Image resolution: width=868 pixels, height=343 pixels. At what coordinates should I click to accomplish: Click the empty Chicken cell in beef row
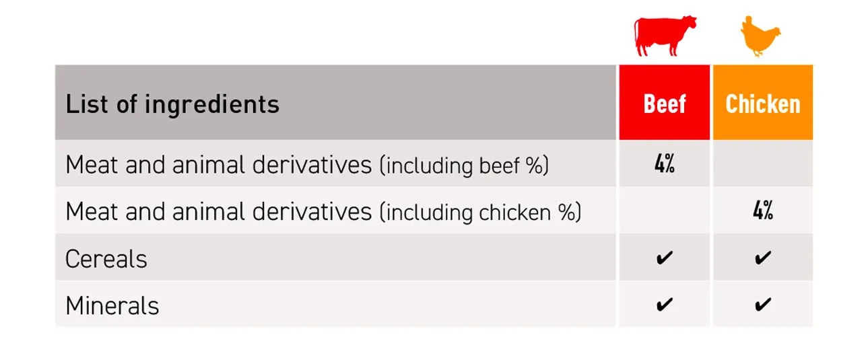coord(763,164)
